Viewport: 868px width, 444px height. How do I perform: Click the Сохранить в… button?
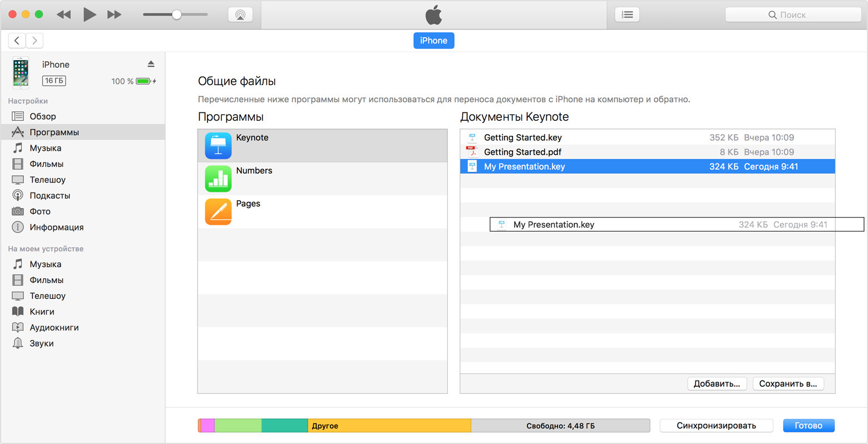tap(788, 384)
